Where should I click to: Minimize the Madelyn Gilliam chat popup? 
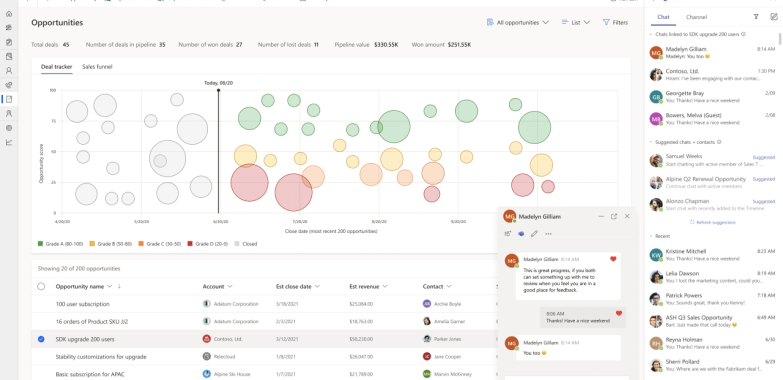[601, 216]
